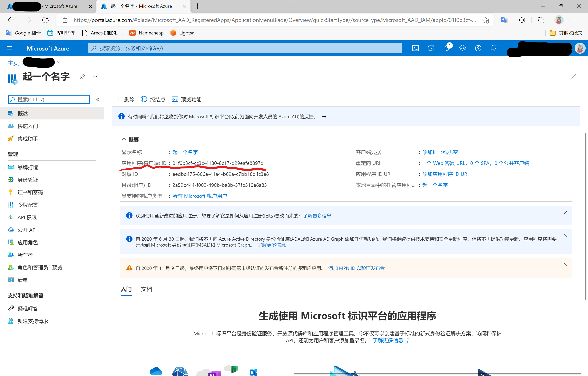Open 所有者 menu item
The width and height of the screenshot is (588, 376).
tap(52, 255)
